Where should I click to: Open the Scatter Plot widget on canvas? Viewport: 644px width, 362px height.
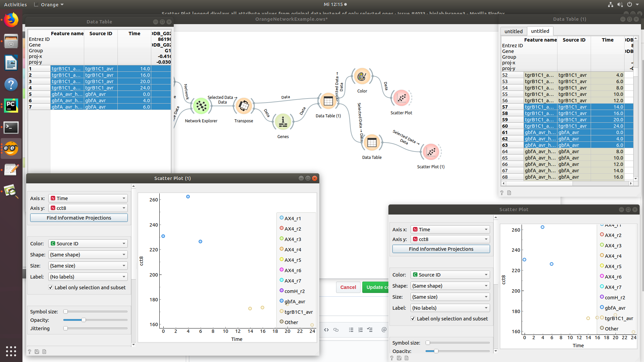point(401,98)
